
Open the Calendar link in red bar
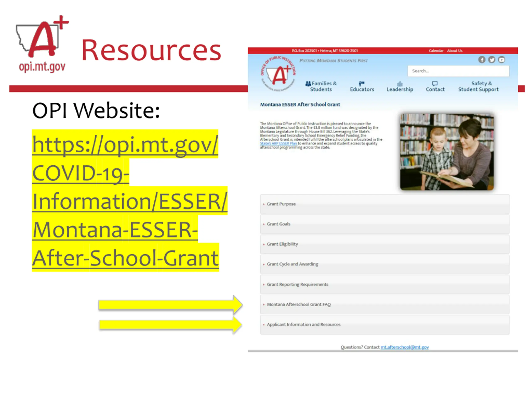(436, 51)
